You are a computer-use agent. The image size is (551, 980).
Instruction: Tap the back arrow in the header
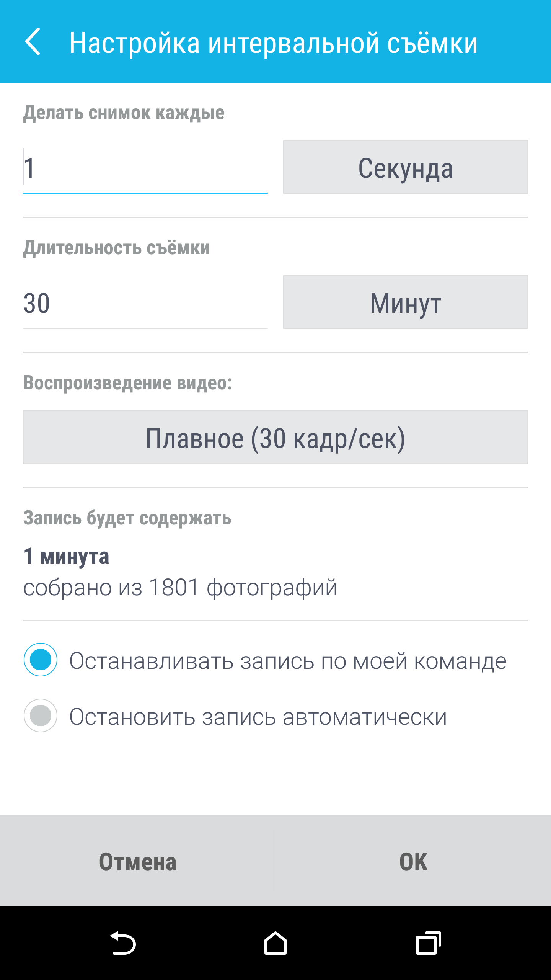pyautogui.click(x=33, y=42)
